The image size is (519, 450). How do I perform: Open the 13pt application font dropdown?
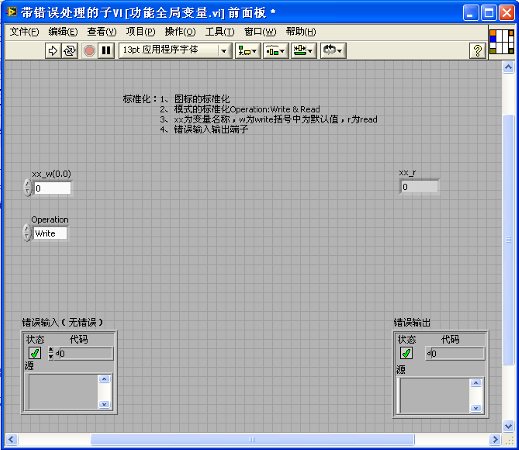(x=175, y=51)
